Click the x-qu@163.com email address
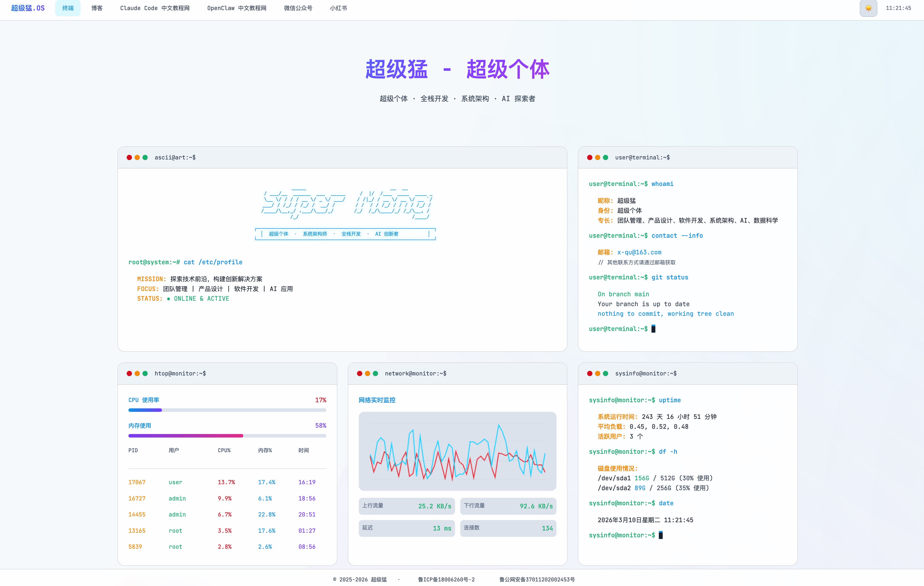Screen dimensions: 924x586 [639, 252]
